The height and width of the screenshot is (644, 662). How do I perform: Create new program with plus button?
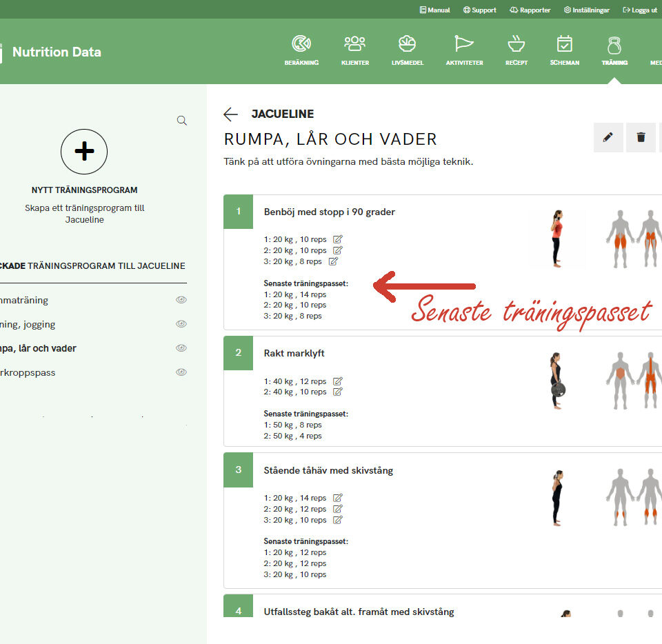click(84, 152)
